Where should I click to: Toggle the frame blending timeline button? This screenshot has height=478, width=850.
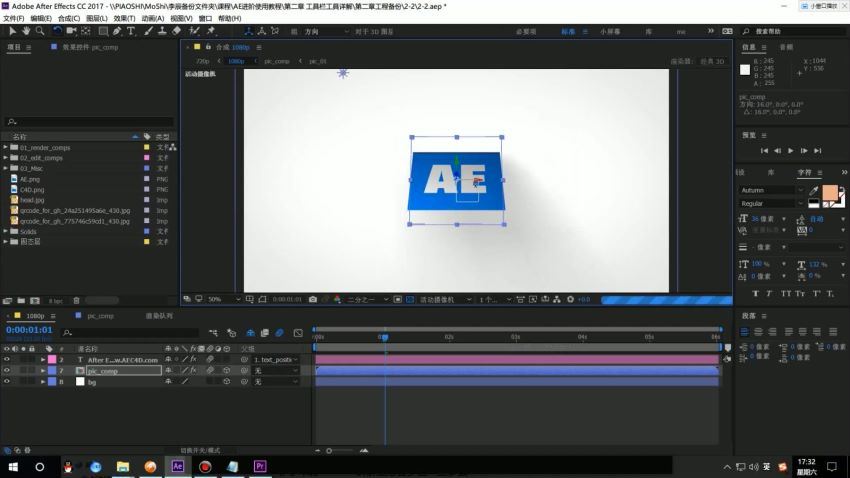tap(265, 333)
